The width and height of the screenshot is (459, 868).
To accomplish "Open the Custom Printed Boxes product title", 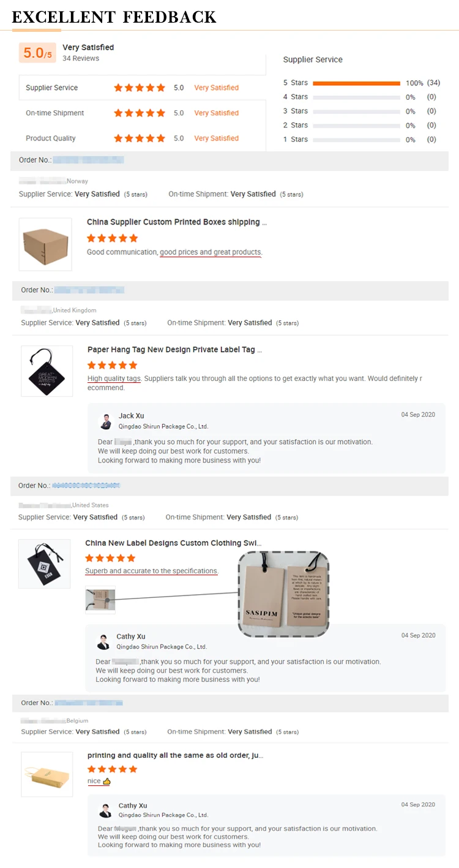I will click(x=176, y=222).
